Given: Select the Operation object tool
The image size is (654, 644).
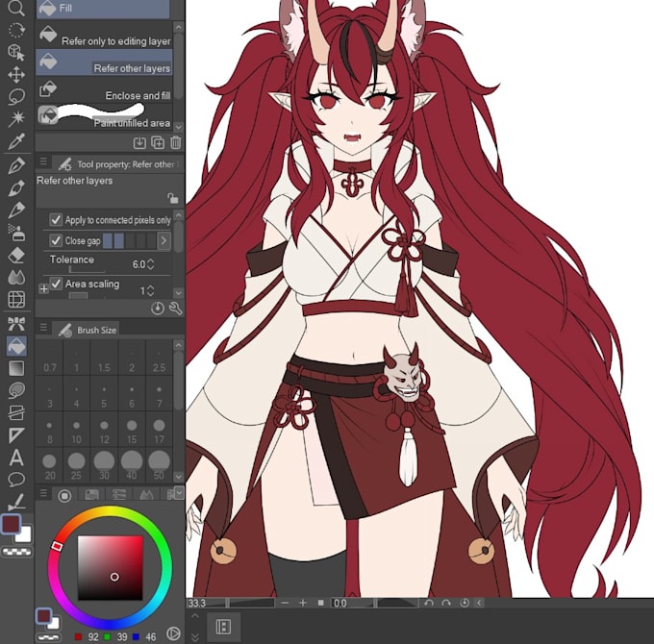Looking at the screenshot, I should (16, 53).
